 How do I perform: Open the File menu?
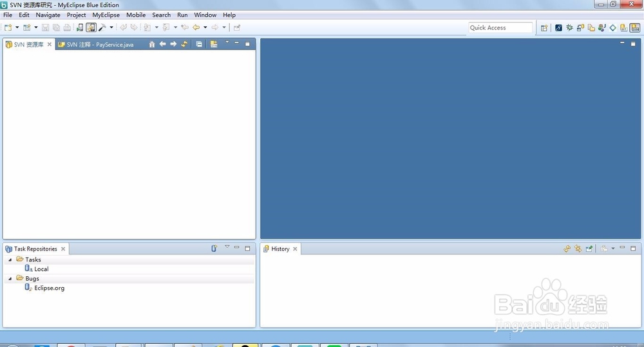(8, 15)
